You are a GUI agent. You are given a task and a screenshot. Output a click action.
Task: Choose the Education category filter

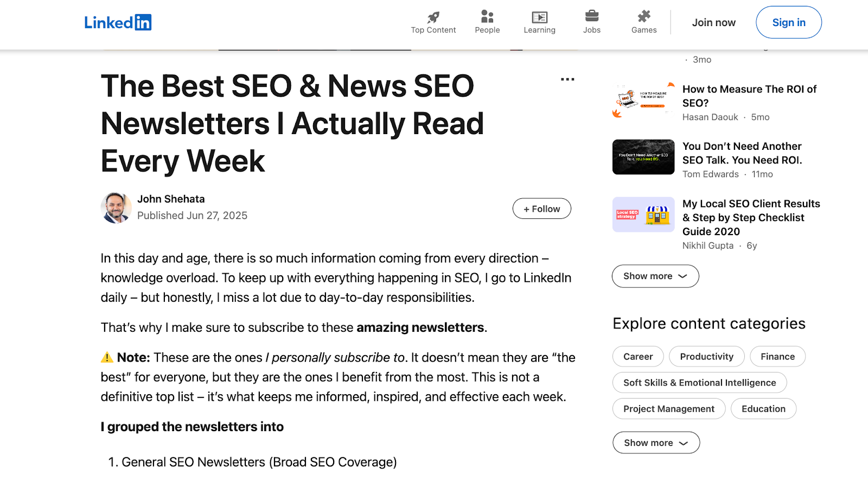[x=763, y=408]
